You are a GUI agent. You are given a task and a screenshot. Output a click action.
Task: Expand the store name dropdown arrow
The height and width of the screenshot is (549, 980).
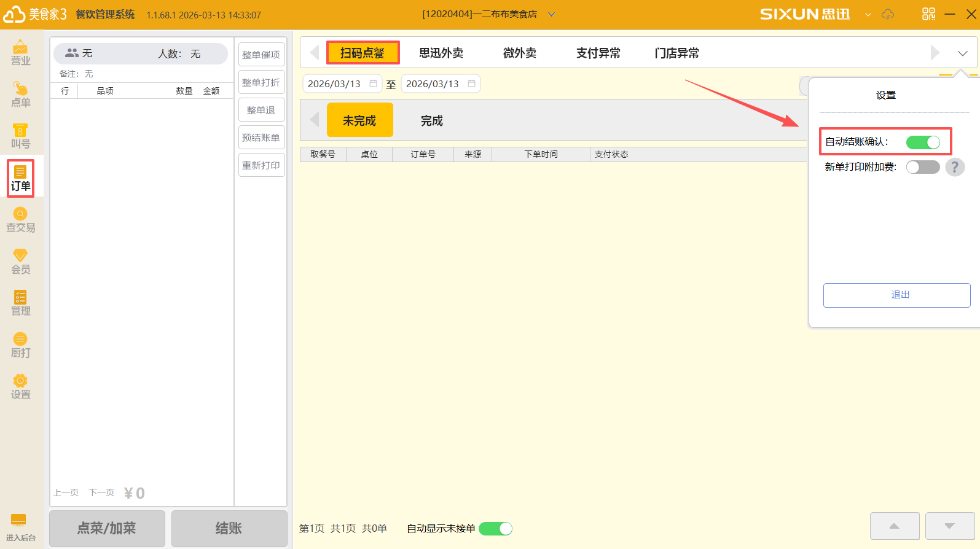[551, 15]
